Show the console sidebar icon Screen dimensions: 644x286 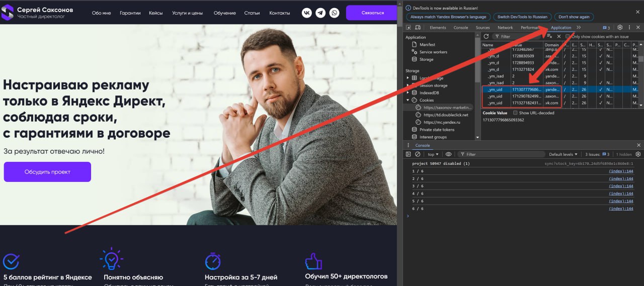pyautogui.click(x=409, y=154)
